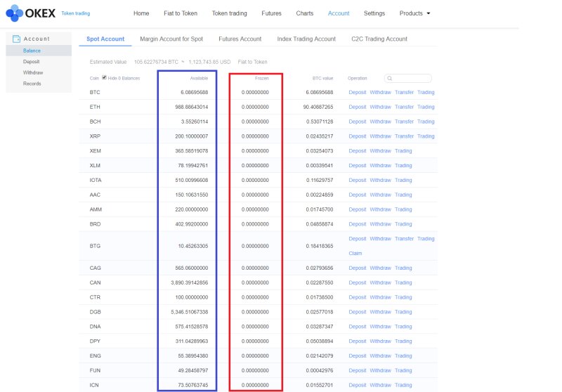Click Withdraw link for ETH row
The width and height of the screenshot is (562, 392).
point(380,107)
